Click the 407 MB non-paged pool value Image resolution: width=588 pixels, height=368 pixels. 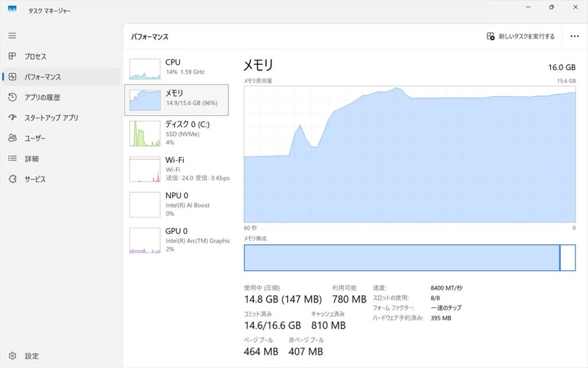tap(305, 351)
